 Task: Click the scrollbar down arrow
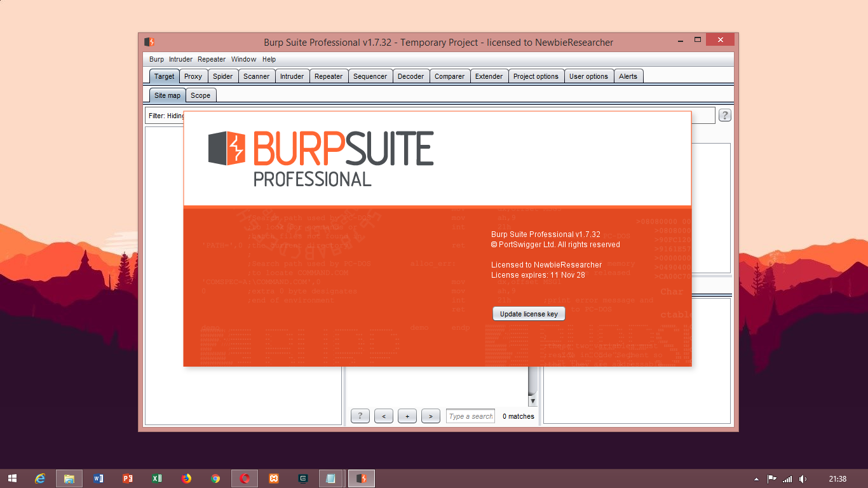[x=532, y=401]
